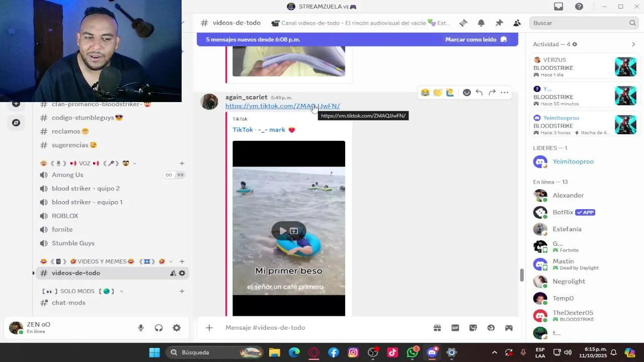The height and width of the screenshot is (362, 644).
Task: Open the 'TikTok · -_- mark' embed title
Action: click(x=264, y=130)
